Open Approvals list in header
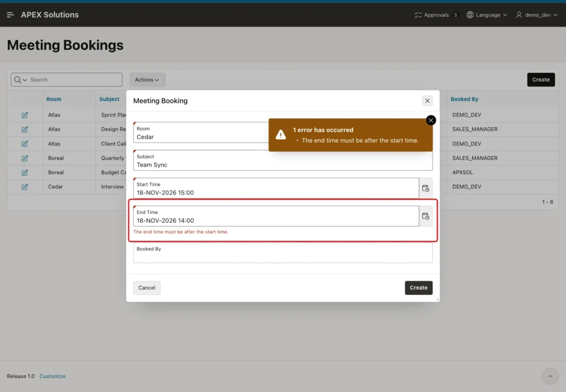The width and height of the screenshot is (566, 392). coord(437,15)
